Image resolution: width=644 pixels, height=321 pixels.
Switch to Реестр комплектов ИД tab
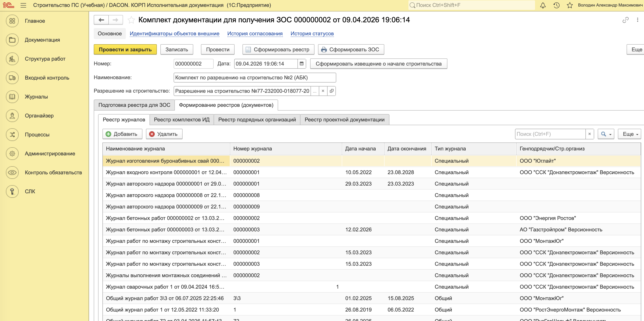(x=182, y=120)
